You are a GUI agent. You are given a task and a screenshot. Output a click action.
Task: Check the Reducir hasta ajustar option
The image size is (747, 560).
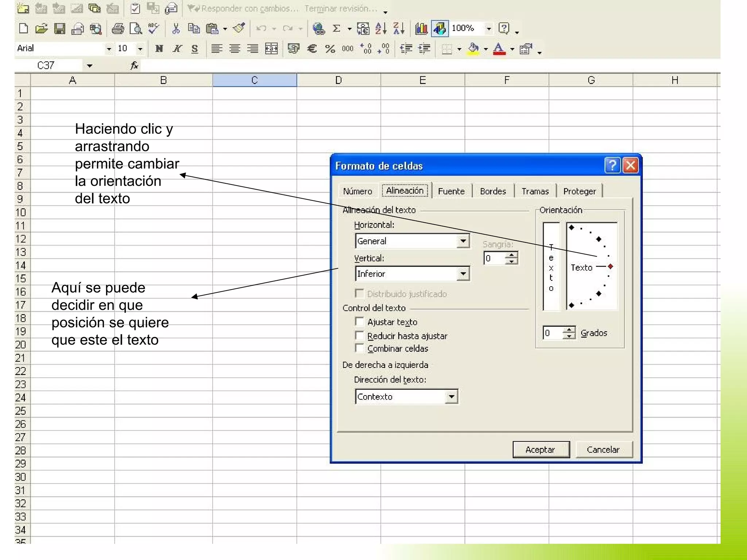click(360, 335)
